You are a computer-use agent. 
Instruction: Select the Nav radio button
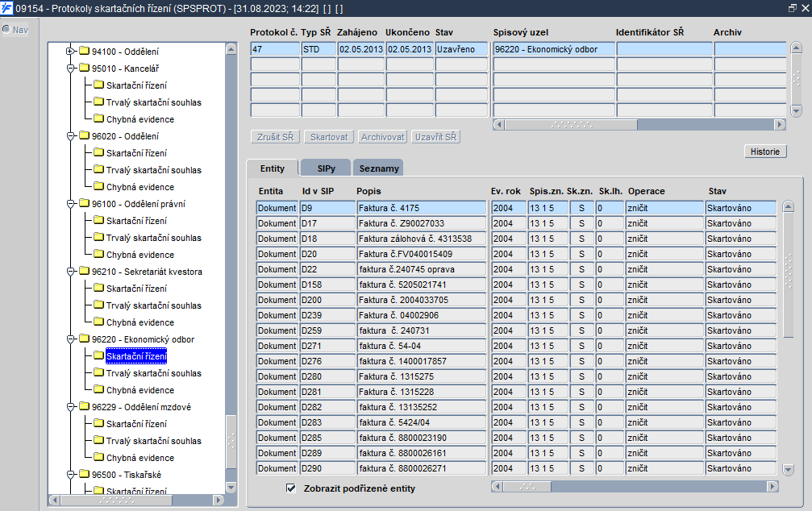[x=6, y=30]
